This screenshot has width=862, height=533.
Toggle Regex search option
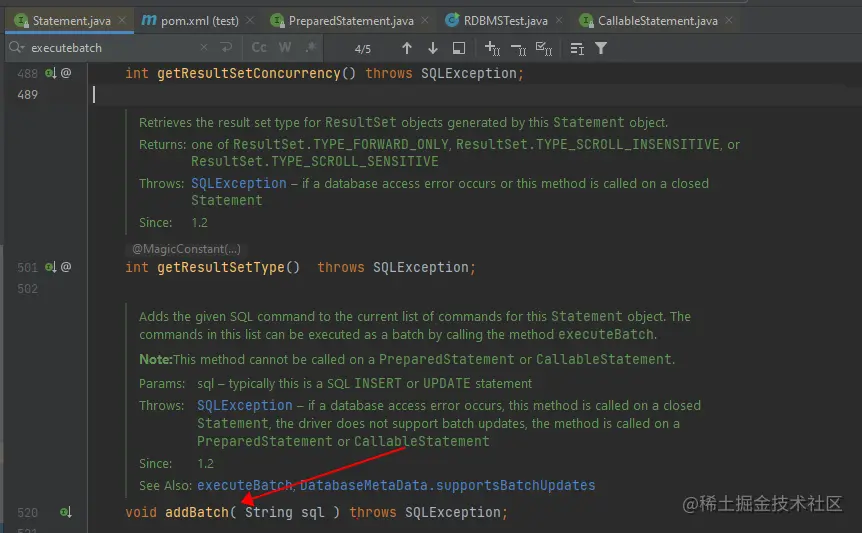311,48
